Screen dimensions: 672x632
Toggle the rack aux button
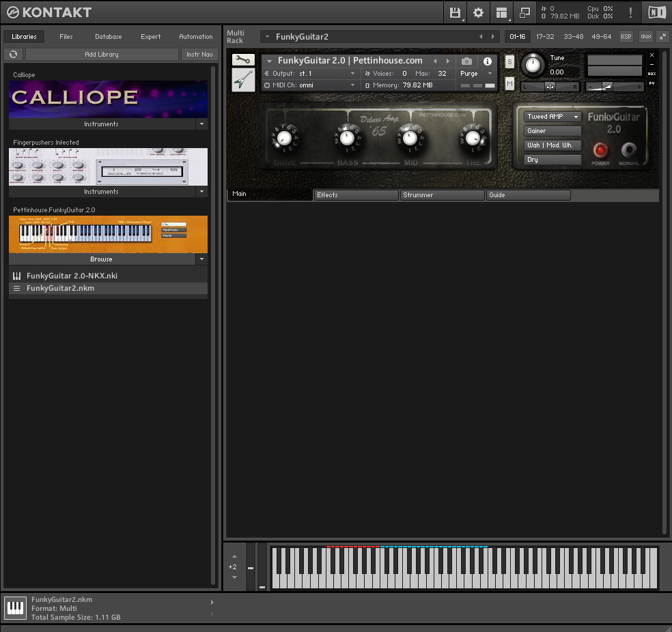point(646,37)
